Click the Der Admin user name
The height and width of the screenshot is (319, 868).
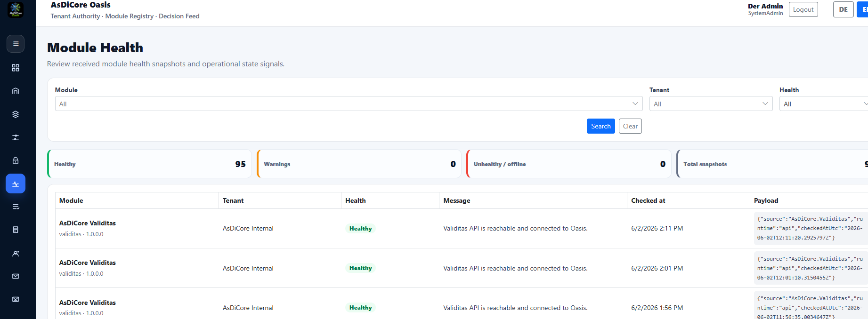pos(765,6)
